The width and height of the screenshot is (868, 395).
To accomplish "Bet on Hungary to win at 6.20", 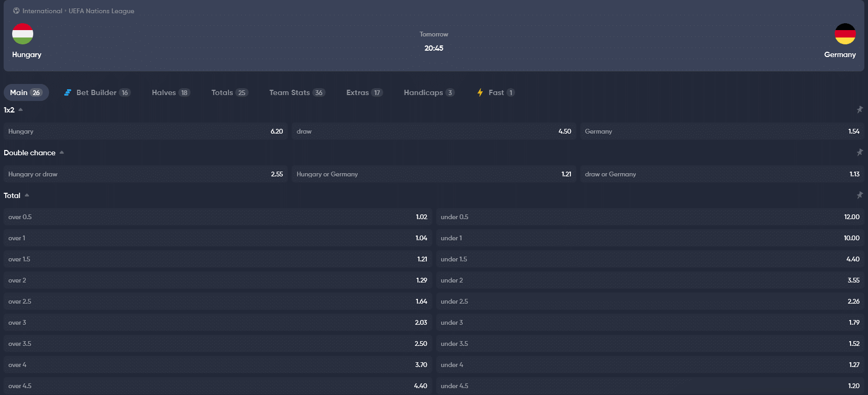I will click(146, 131).
